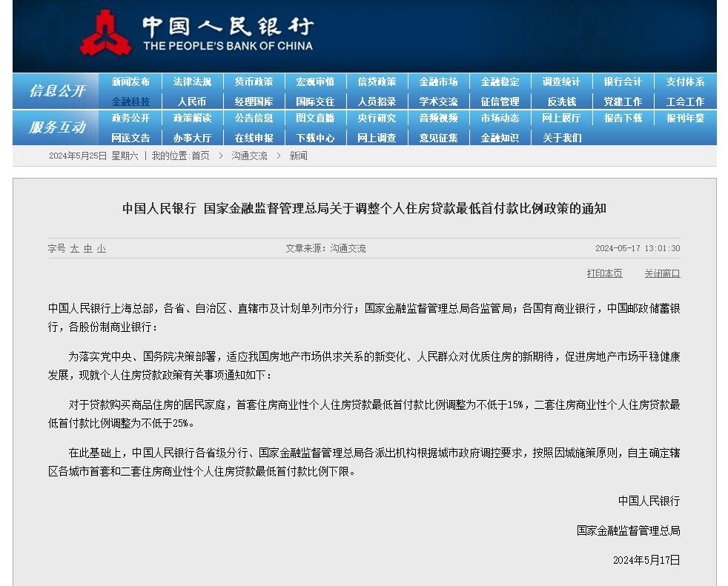
Task: Select 图文直播 navigation item
Action: click(x=315, y=118)
